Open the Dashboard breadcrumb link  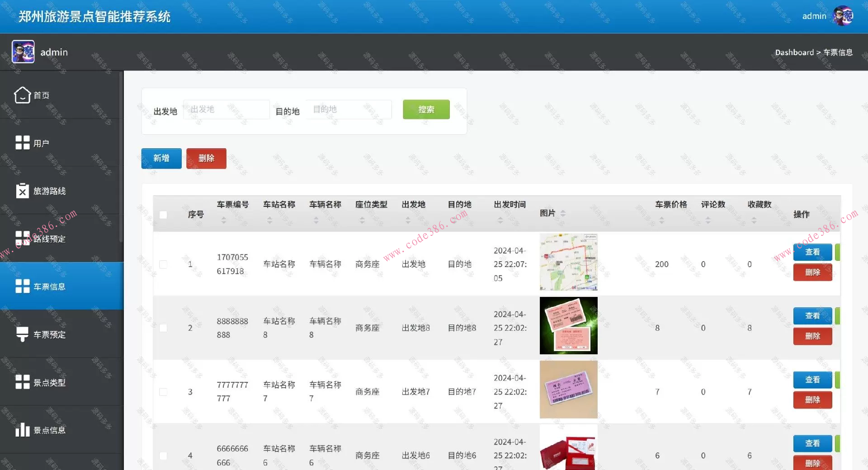coord(794,52)
